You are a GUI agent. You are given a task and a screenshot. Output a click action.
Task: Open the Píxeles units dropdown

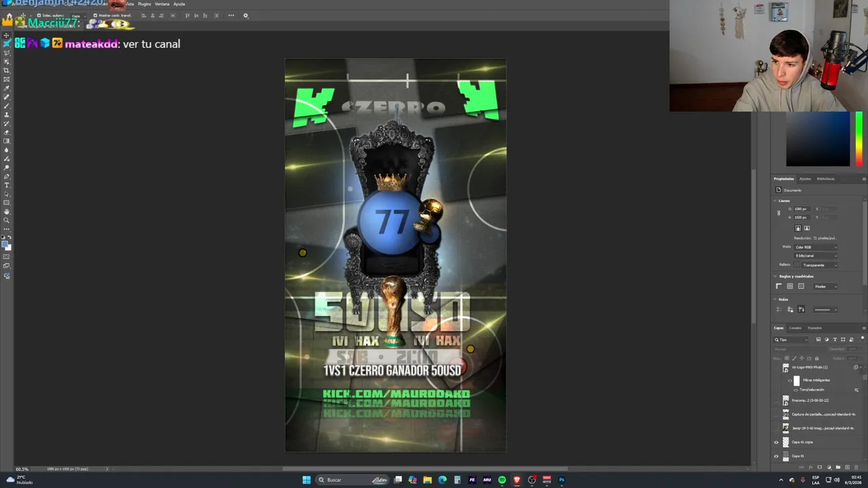click(x=825, y=287)
